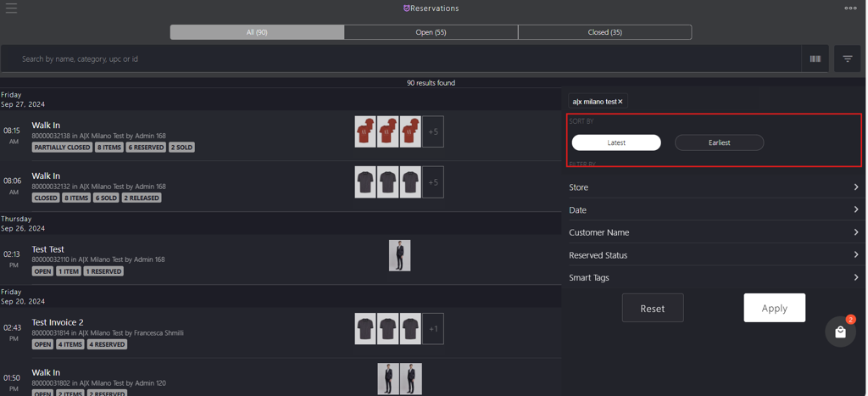Open the Test Test reservation
Image resolution: width=868 pixels, height=396 pixels.
[x=281, y=259]
